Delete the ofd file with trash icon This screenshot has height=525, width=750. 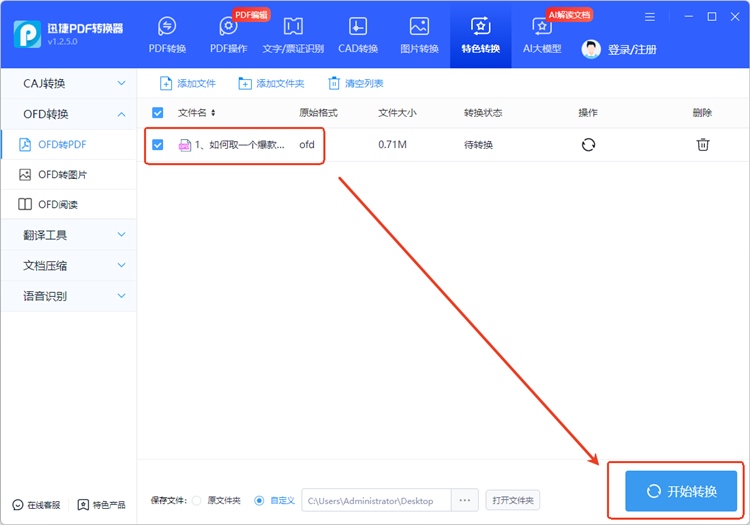pyautogui.click(x=703, y=144)
